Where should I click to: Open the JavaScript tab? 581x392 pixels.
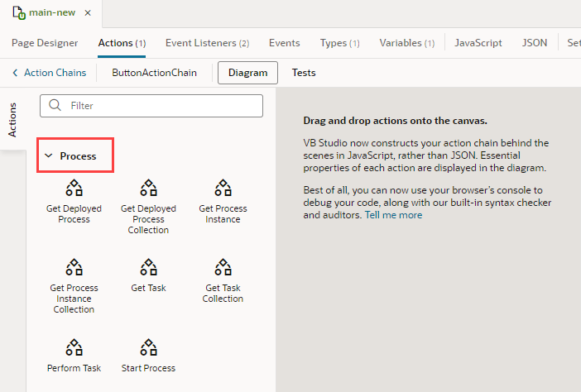coord(478,43)
